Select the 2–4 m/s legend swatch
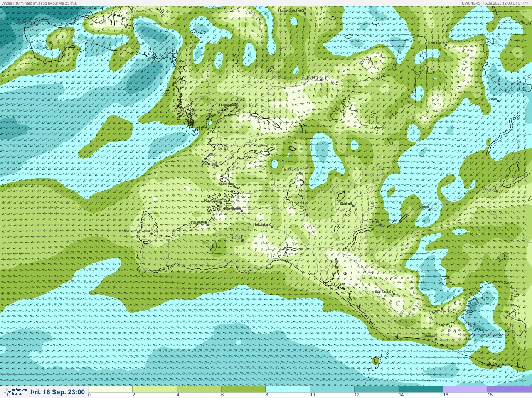 click(x=155, y=389)
